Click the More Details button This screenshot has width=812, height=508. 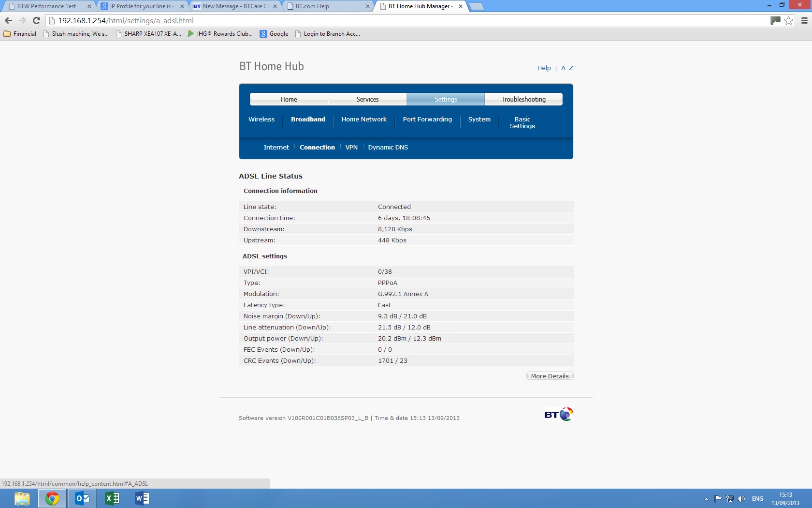coord(550,376)
